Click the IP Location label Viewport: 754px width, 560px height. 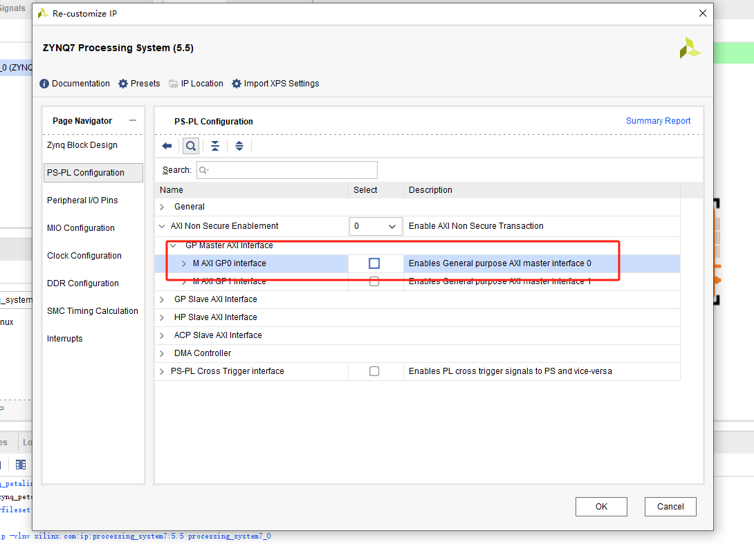click(202, 84)
